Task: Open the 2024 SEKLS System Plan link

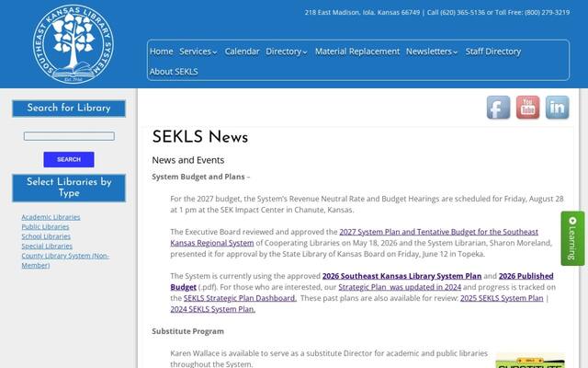Action: 212,309
